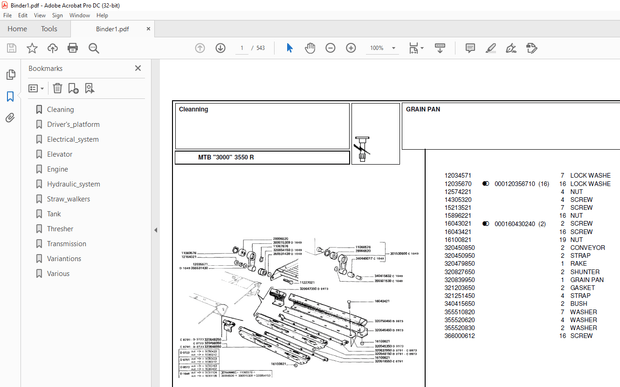
Task: Select the Highlight text pen tool
Action: pos(491,48)
